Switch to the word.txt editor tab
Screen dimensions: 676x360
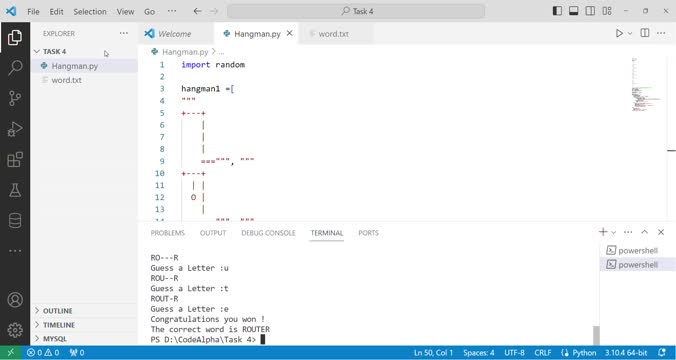click(333, 34)
